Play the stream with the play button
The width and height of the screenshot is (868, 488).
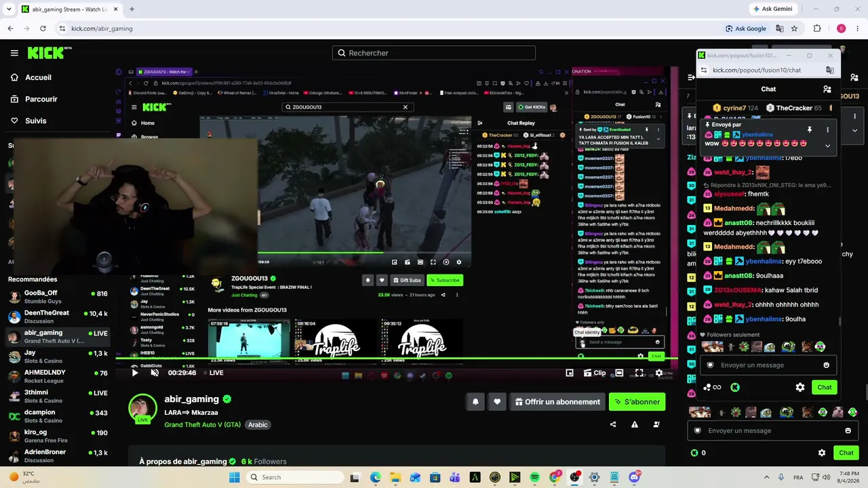pyautogui.click(x=134, y=373)
